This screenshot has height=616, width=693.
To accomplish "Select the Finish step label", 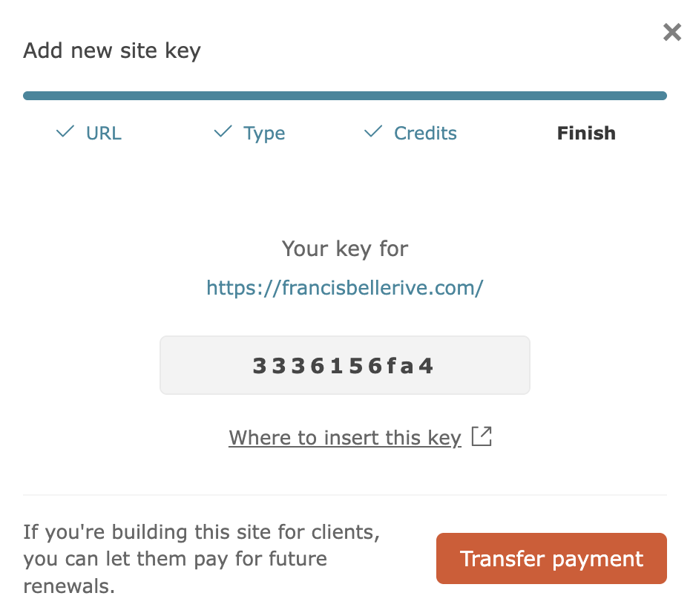I will pos(586,134).
